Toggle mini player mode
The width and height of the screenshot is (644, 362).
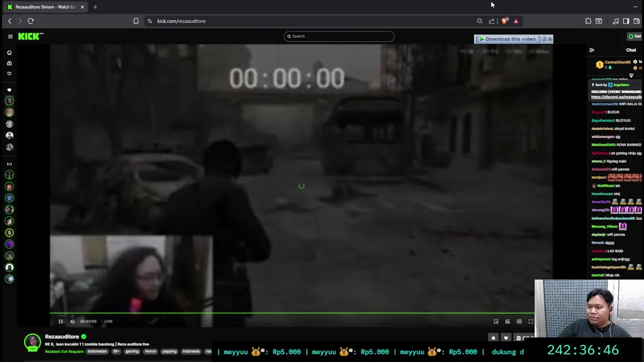pos(508,321)
